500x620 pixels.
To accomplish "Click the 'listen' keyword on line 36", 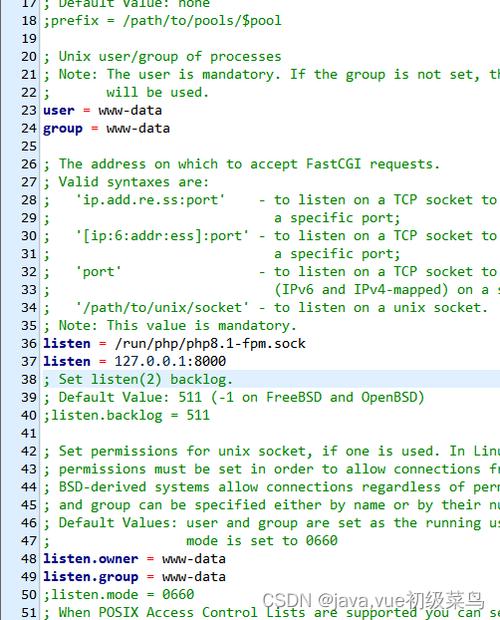I will click(67, 344).
